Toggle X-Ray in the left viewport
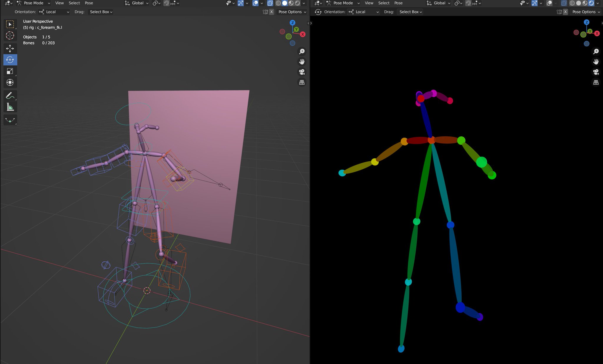603x364 pixels. coord(270,3)
